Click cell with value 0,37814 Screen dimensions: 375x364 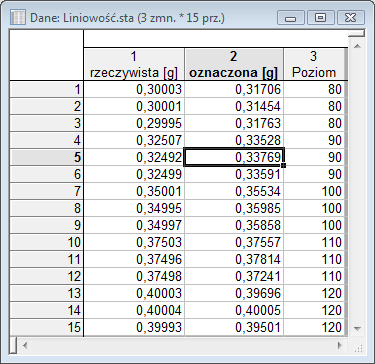[234, 260]
